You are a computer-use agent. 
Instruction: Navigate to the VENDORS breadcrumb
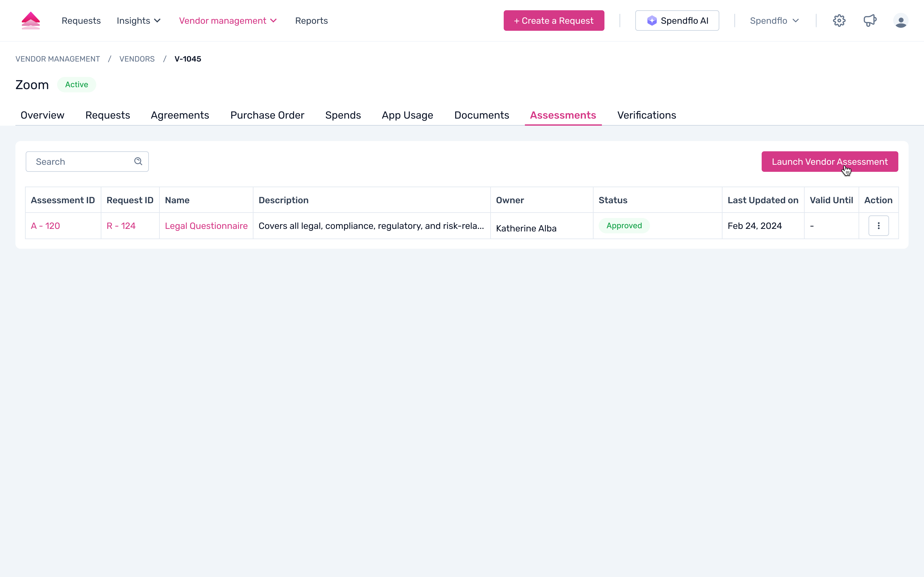click(x=137, y=59)
